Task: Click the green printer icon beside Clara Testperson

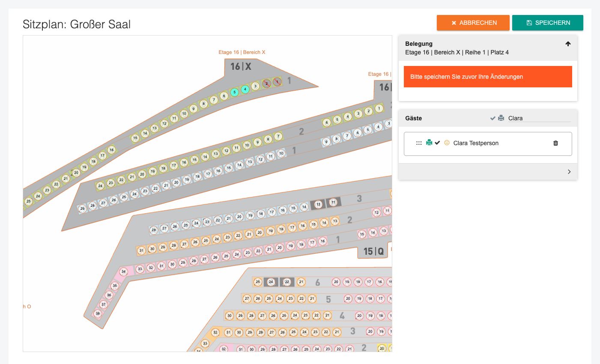Action: coord(429,143)
